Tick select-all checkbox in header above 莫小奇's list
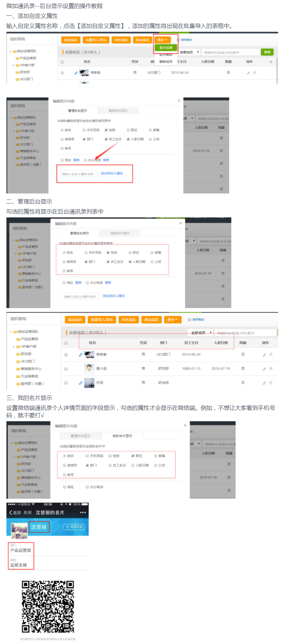286x644 pixels. coord(66,343)
